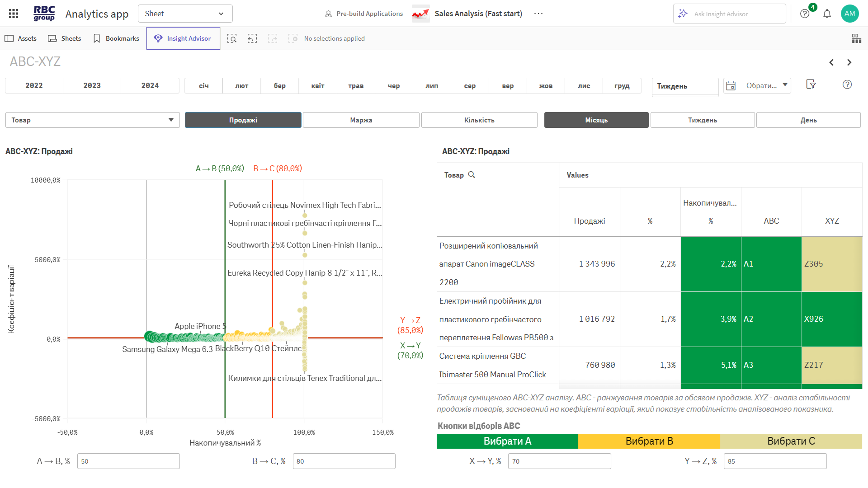Screen dimensions: 868x488
Task: Open the Bookmarks tab
Action: [116, 39]
